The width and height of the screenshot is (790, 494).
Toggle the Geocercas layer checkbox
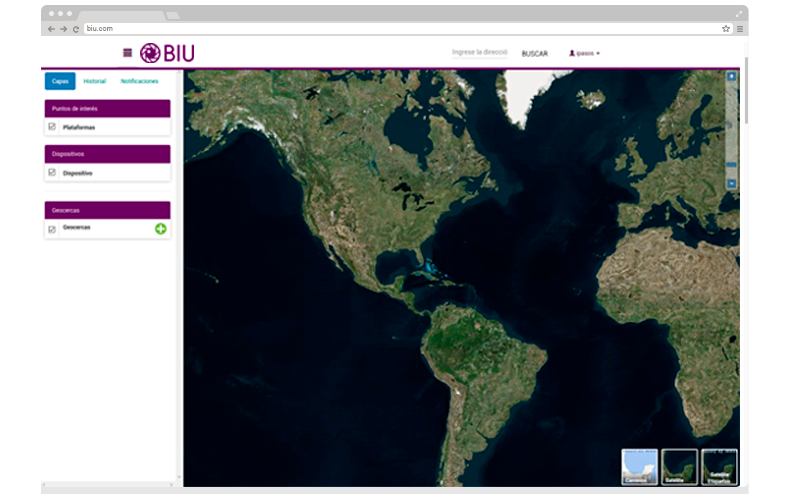click(x=52, y=229)
